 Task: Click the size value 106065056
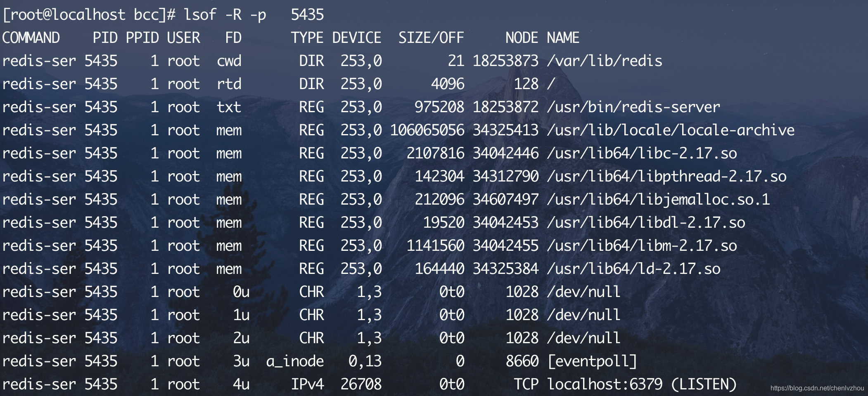coord(427,130)
